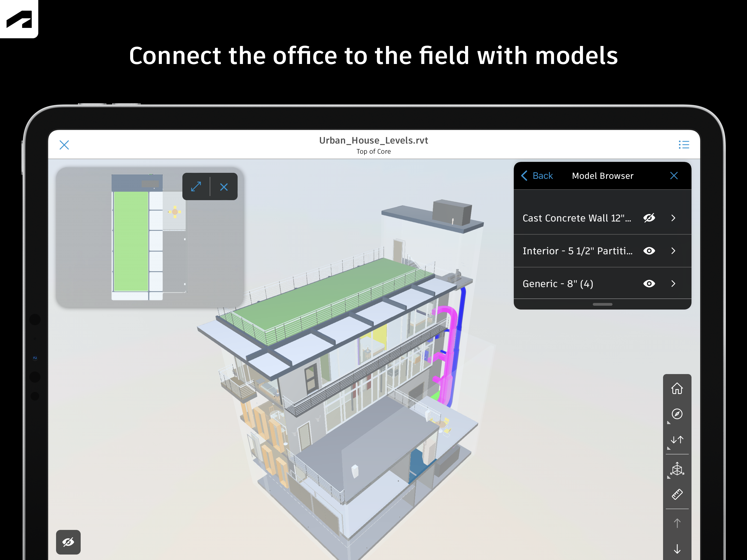Image resolution: width=747 pixels, height=560 pixels.
Task: Select the 3D section box tool
Action: (677, 469)
